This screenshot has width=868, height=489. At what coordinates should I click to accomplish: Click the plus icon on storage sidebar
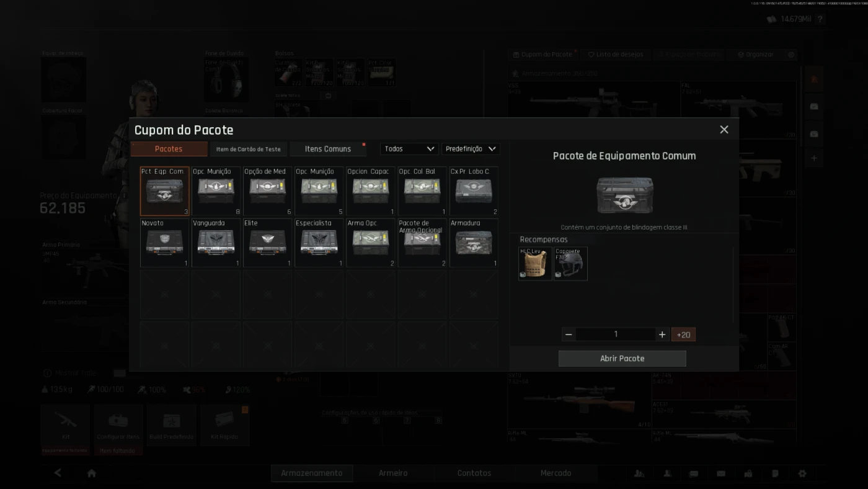tap(814, 158)
